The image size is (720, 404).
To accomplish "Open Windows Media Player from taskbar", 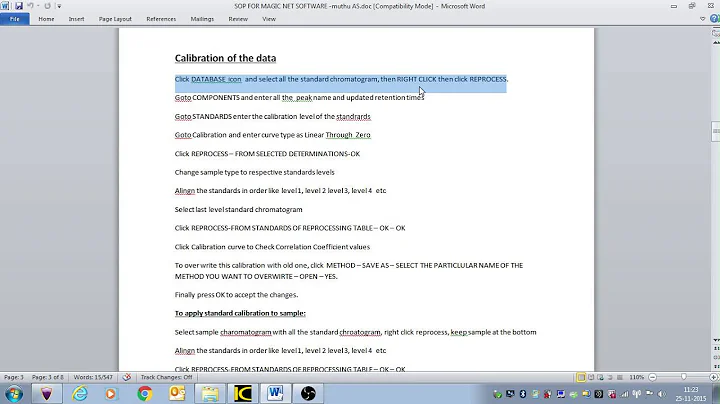I will pyautogui.click(x=111, y=394).
